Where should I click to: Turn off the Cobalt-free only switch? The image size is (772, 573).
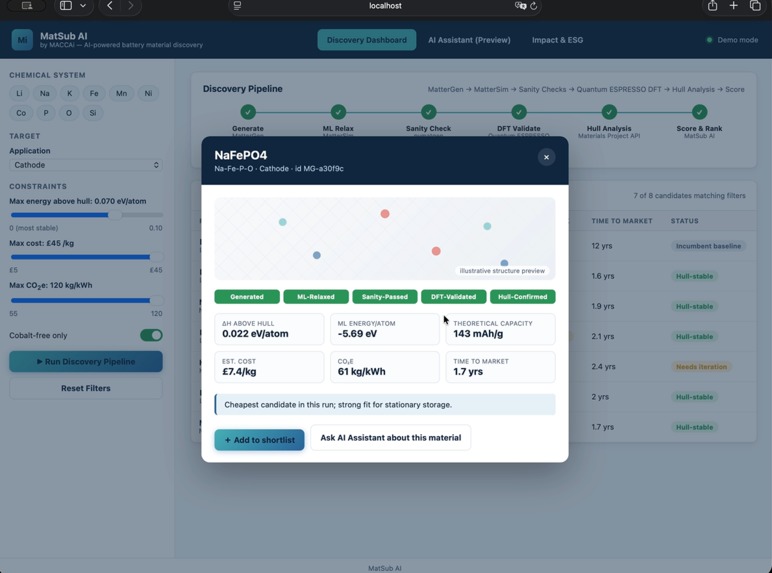pos(151,335)
